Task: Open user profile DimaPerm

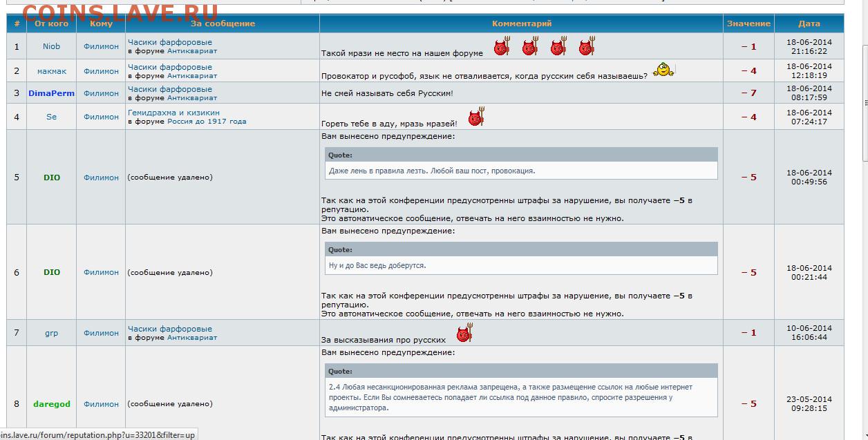Action: pyautogui.click(x=51, y=93)
